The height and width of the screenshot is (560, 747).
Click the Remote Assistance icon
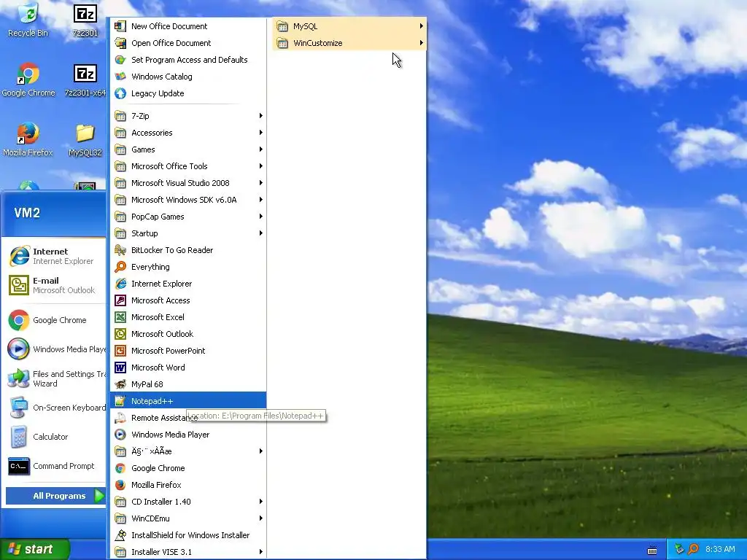click(x=120, y=418)
